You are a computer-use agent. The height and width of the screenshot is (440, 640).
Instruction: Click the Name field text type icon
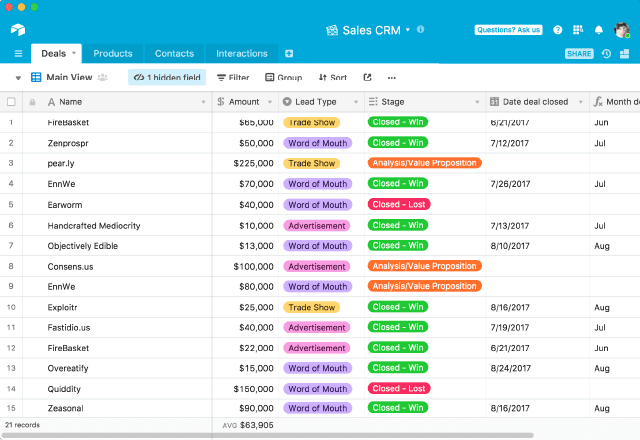(x=51, y=102)
